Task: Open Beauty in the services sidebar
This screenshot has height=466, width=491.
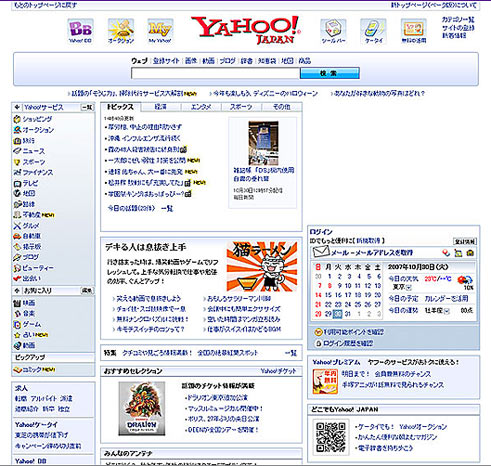Action: pos(38,268)
